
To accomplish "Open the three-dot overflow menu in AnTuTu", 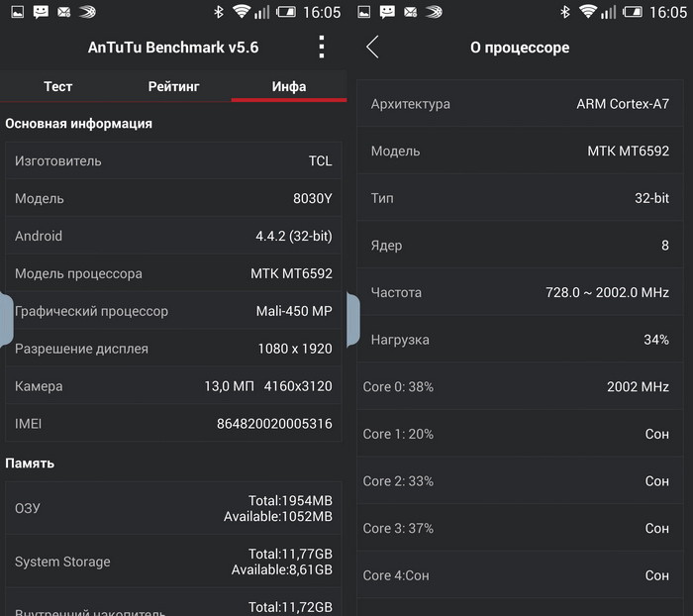I will (x=322, y=47).
